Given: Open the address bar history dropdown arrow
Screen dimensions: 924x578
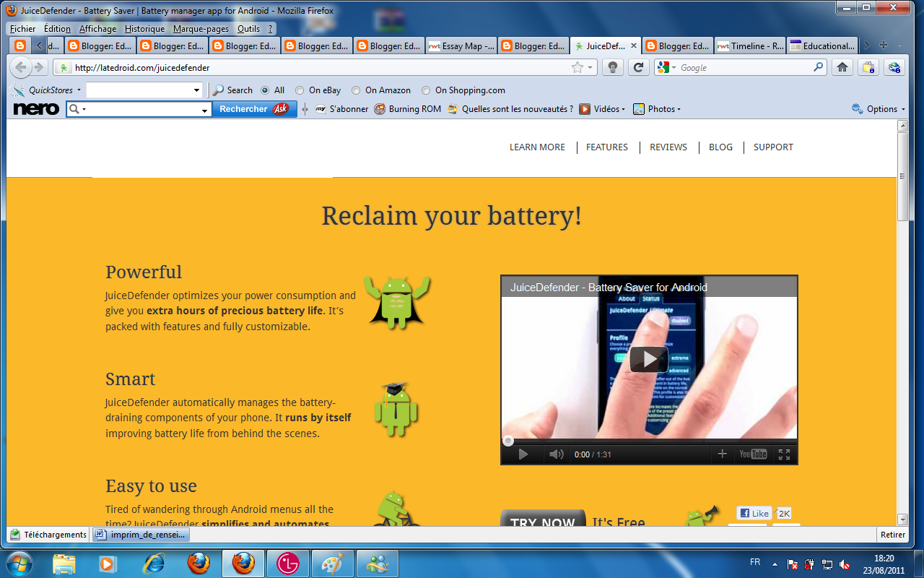Looking at the screenshot, I should click(x=590, y=68).
